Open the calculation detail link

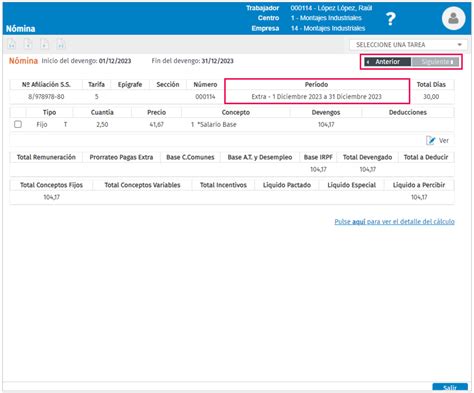tap(394, 222)
